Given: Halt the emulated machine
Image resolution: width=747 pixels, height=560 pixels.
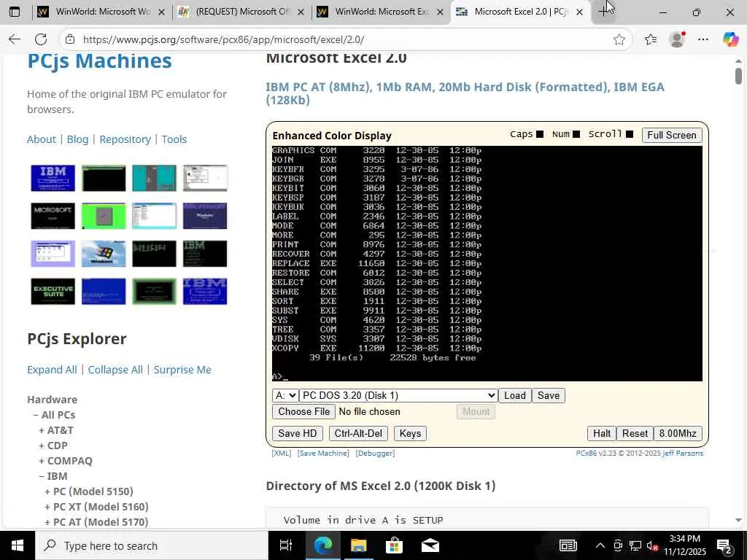Looking at the screenshot, I should pyautogui.click(x=602, y=433).
